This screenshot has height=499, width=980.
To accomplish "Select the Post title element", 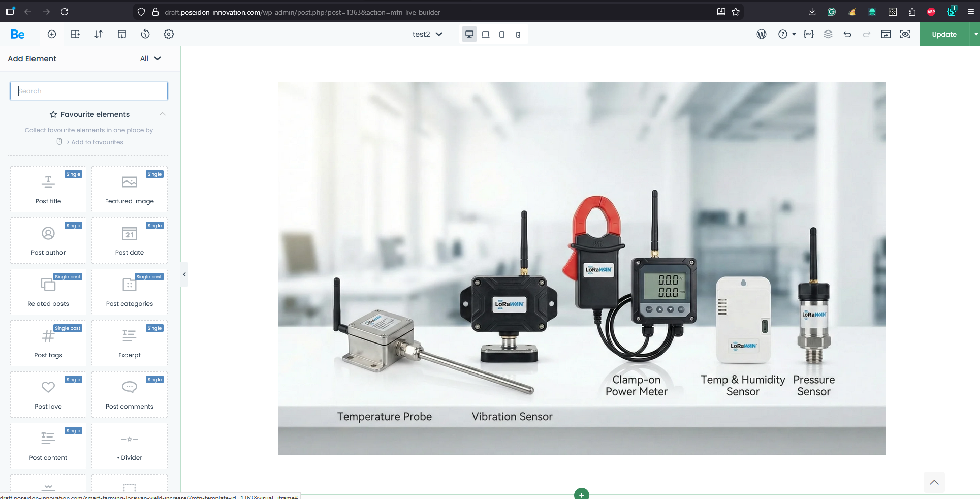I will [48, 189].
